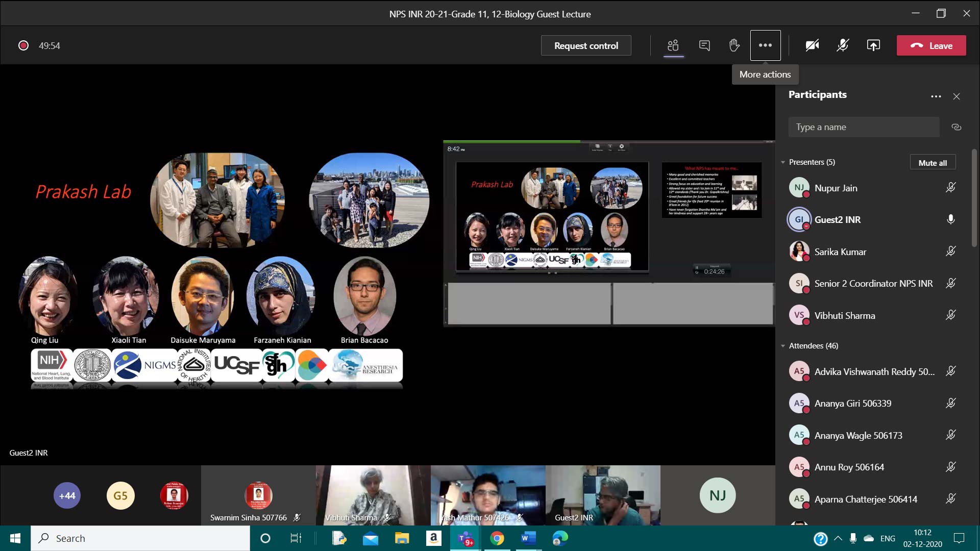Open Participants panel more options

coord(936,96)
